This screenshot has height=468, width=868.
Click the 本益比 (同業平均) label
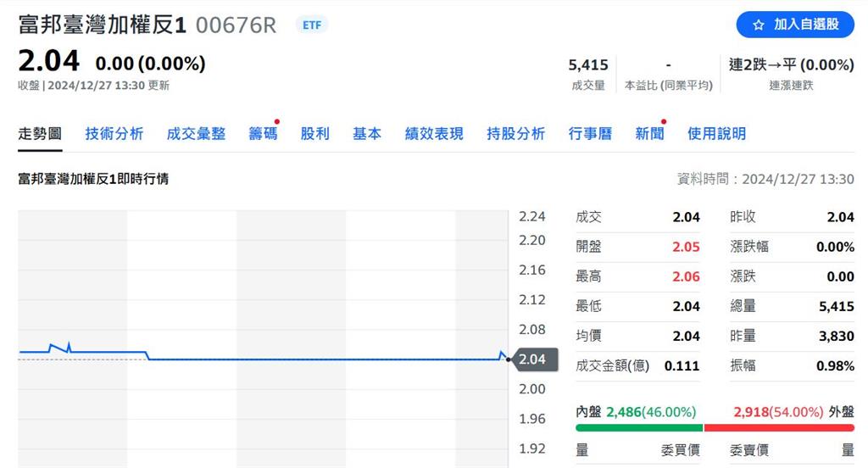point(669,86)
